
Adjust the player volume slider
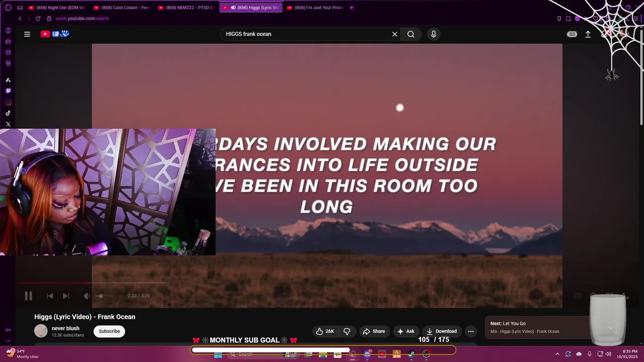103,296
